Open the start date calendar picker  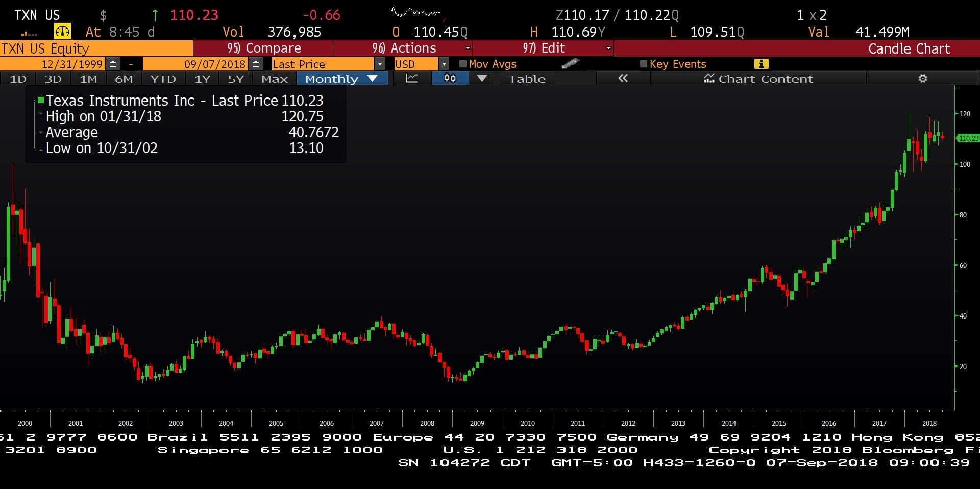click(113, 64)
